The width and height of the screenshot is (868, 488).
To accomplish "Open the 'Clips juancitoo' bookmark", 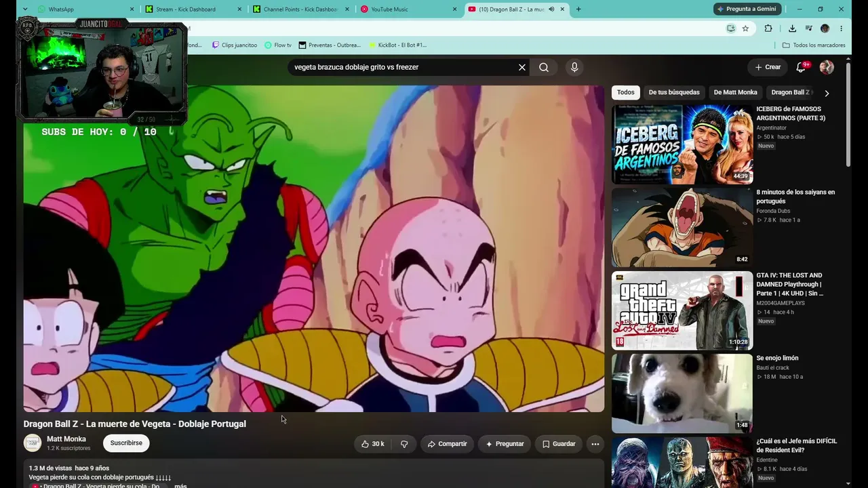I will click(235, 45).
